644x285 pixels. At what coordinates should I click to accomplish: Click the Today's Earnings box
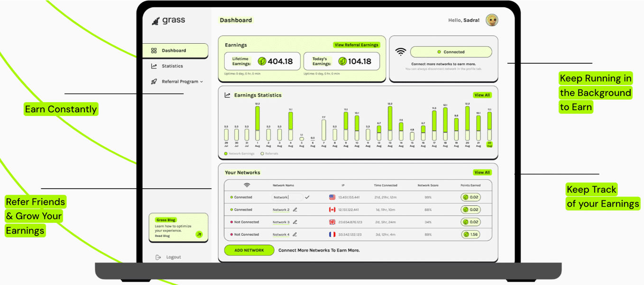coord(341,61)
